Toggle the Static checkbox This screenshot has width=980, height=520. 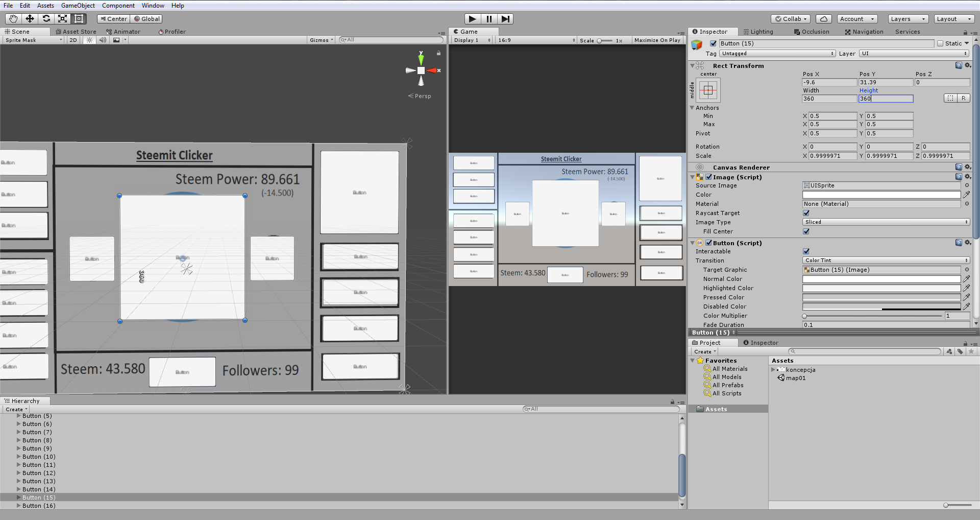click(x=940, y=43)
